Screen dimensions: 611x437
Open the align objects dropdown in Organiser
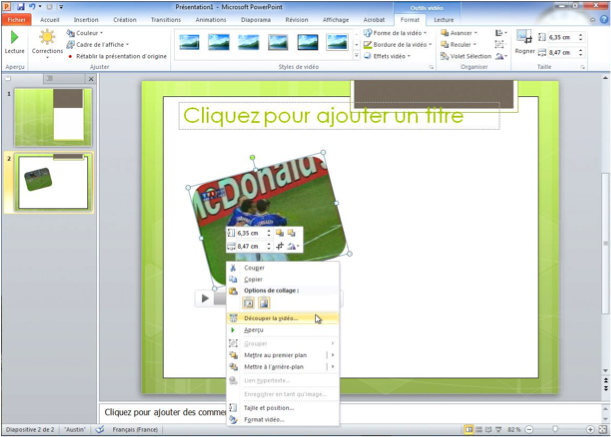click(501, 33)
